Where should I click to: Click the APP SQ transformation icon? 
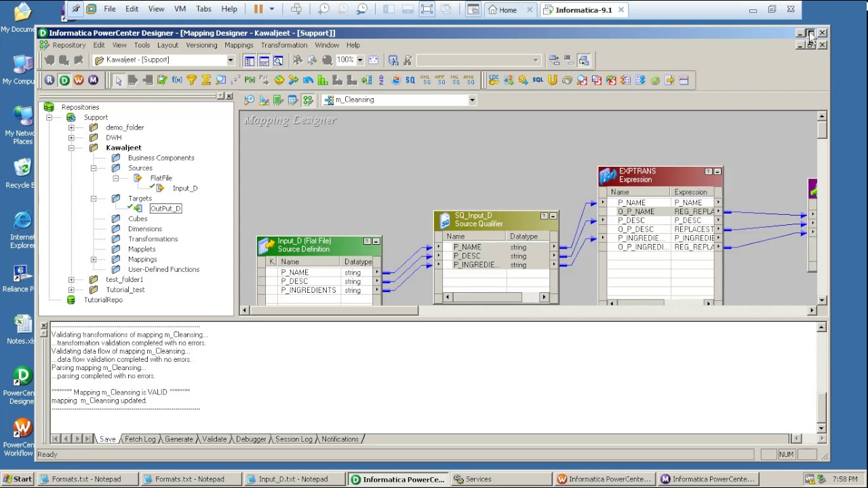tap(440, 80)
